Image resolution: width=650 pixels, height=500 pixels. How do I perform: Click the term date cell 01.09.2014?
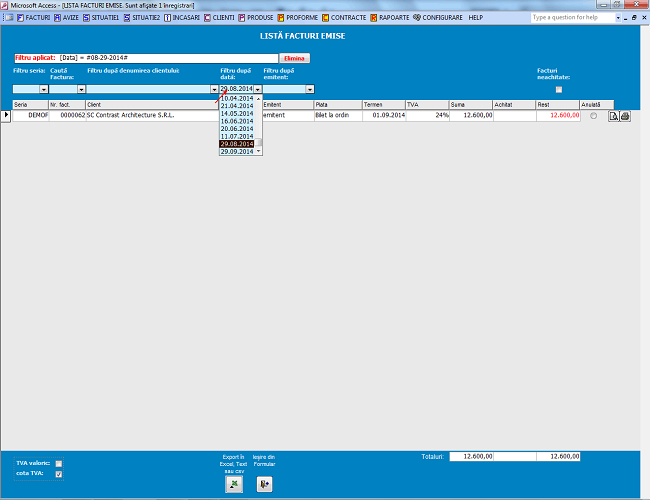tap(384, 116)
